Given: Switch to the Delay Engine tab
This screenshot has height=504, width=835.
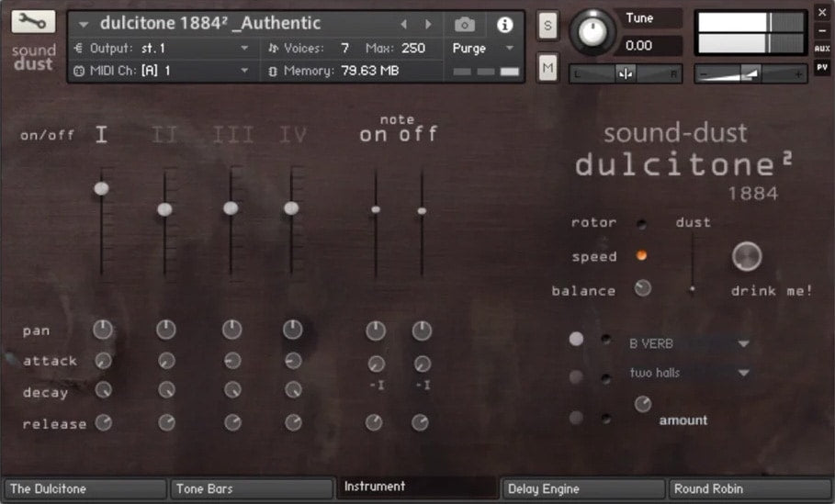Looking at the screenshot, I should tap(582, 489).
